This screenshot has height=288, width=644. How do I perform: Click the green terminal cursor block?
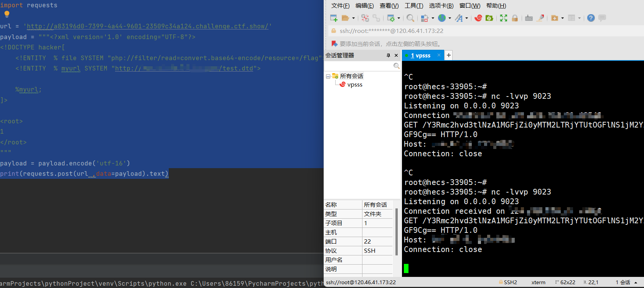tap(406, 268)
